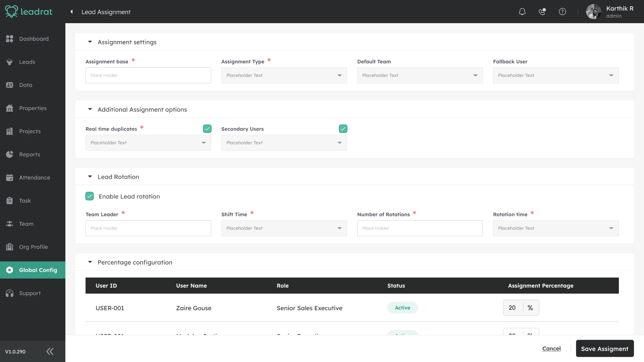
Task: Click the Team Leader input field
Action: pyautogui.click(x=148, y=228)
